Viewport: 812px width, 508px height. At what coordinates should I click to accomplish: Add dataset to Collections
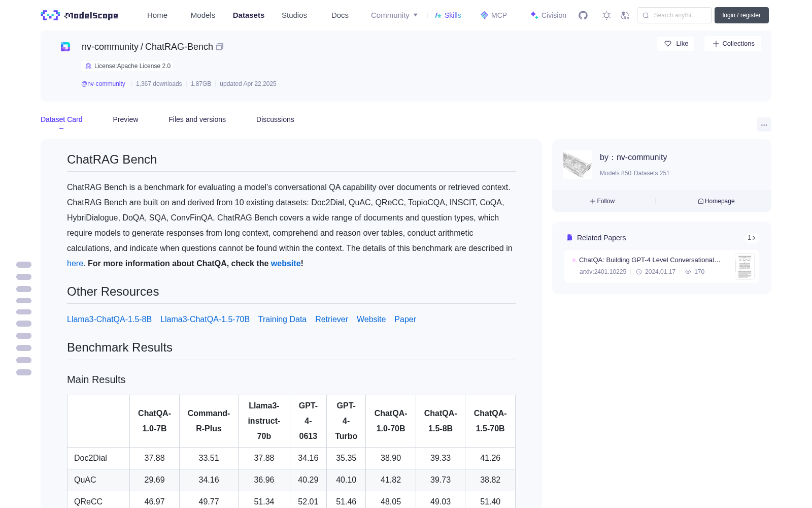click(733, 44)
